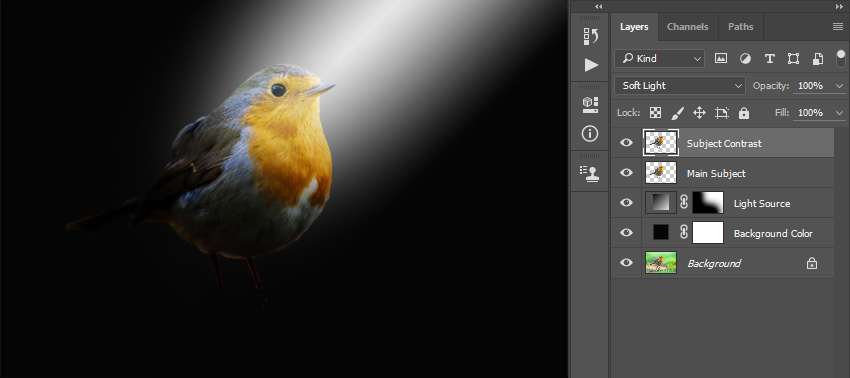
Task: Filter layers by pixel layers icon
Action: pos(720,59)
